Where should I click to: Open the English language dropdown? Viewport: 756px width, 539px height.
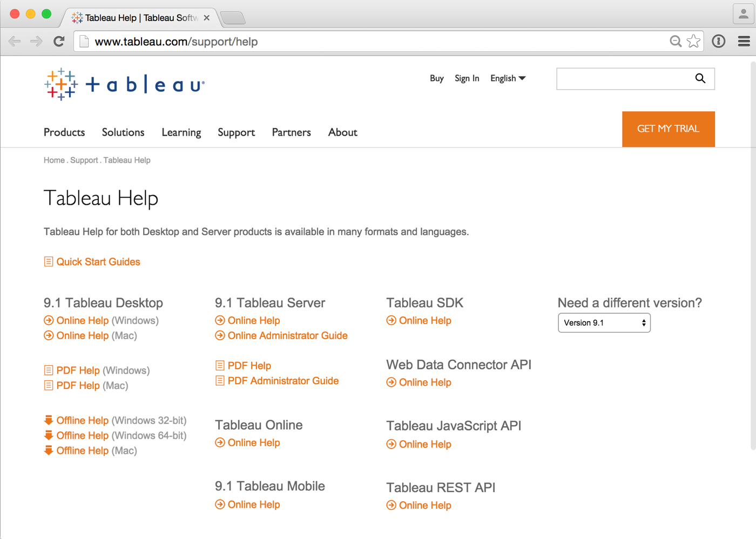coord(508,78)
